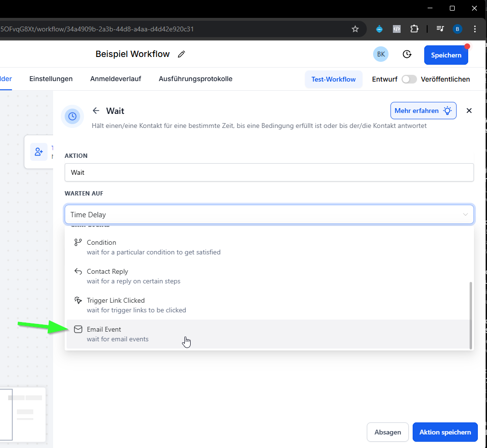Open the blue robot browser extension
Viewport: 487px width, 448px height.
tap(379, 29)
